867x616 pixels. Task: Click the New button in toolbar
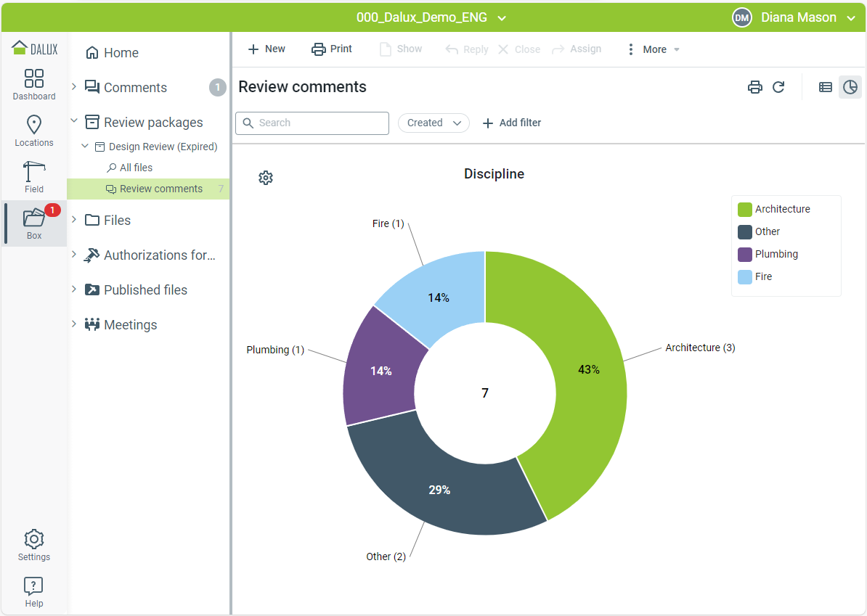pos(266,49)
